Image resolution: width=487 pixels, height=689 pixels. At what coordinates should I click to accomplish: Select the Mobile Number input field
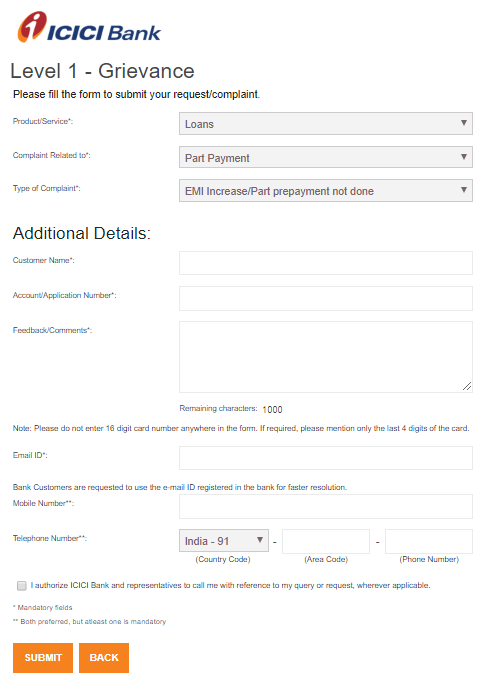(x=326, y=506)
